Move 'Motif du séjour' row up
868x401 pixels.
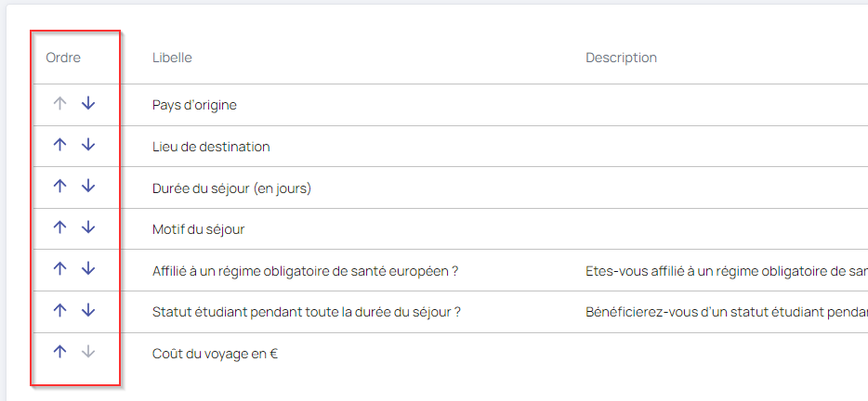click(x=60, y=227)
